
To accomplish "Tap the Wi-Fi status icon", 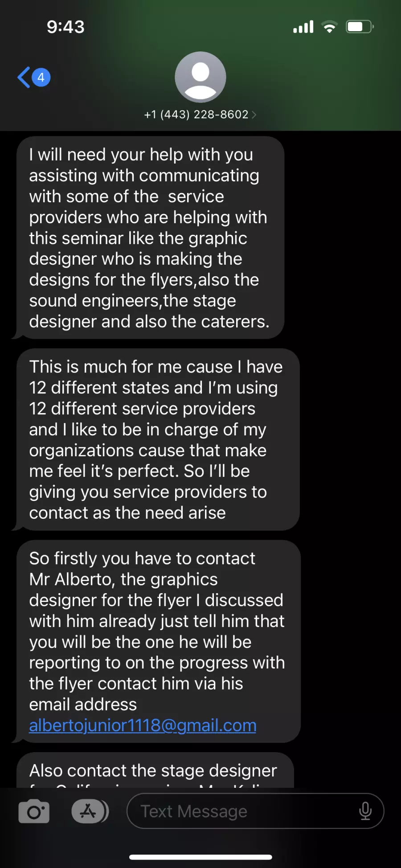I will (x=330, y=27).
